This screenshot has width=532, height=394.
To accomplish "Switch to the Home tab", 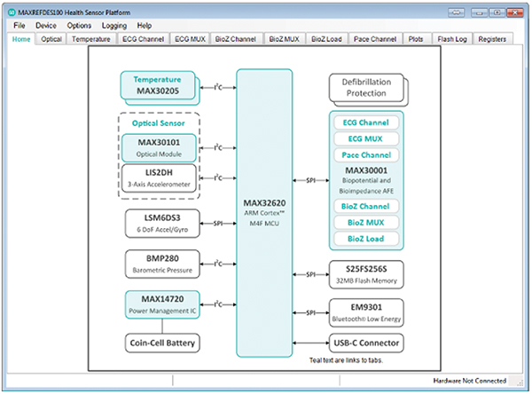I will pyautogui.click(x=21, y=39).
